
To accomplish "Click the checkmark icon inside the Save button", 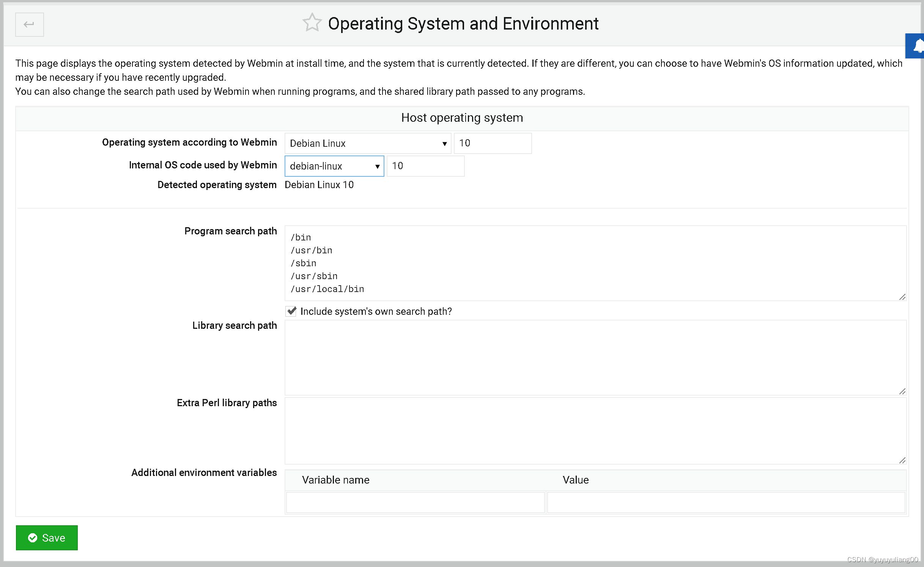I will pyautogui.click(x=33, y=537).
